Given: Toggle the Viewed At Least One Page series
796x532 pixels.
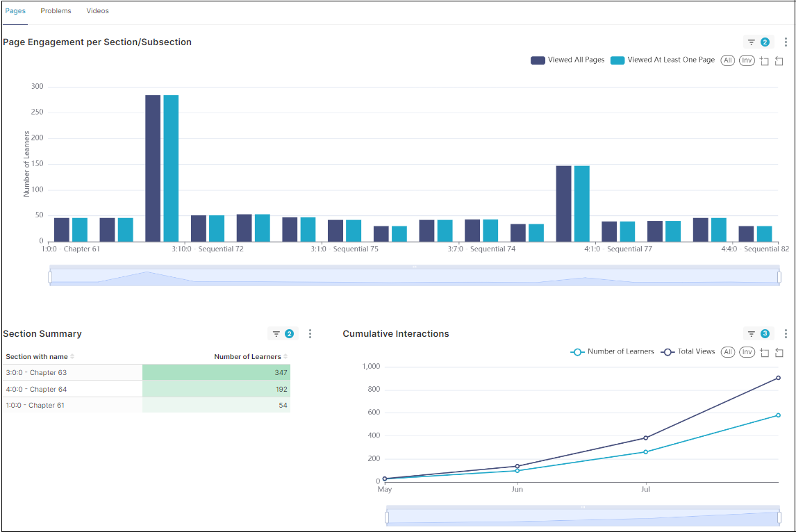Looking at the screenshot, I should click(x=663, y=60).
